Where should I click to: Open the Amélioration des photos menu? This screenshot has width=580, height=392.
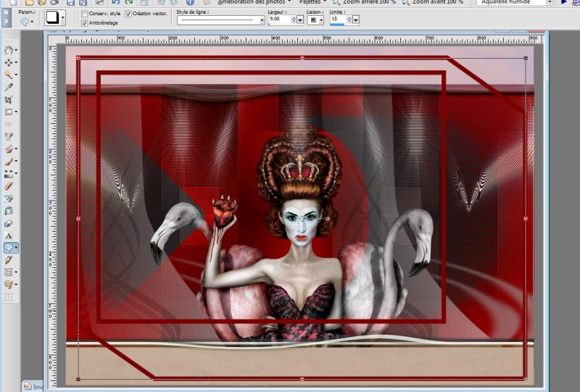(254, 2)
